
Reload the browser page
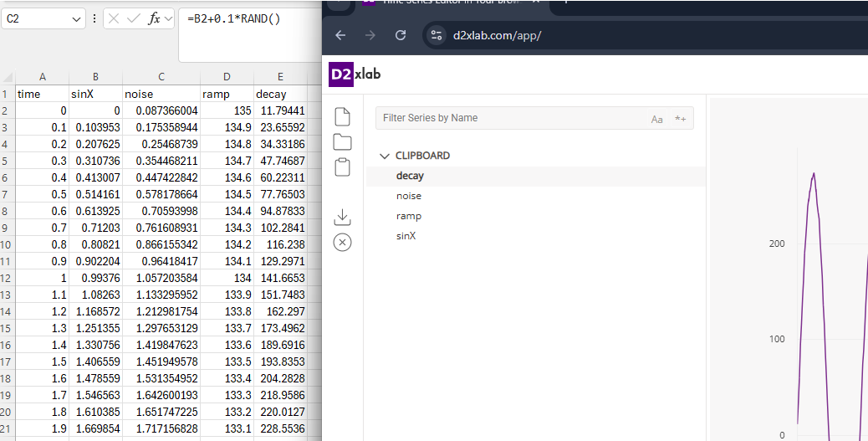pos(401,35)
